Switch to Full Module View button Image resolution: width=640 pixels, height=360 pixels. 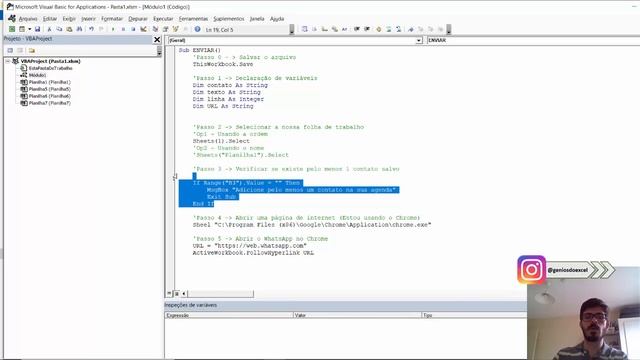(x=176, y=293)
